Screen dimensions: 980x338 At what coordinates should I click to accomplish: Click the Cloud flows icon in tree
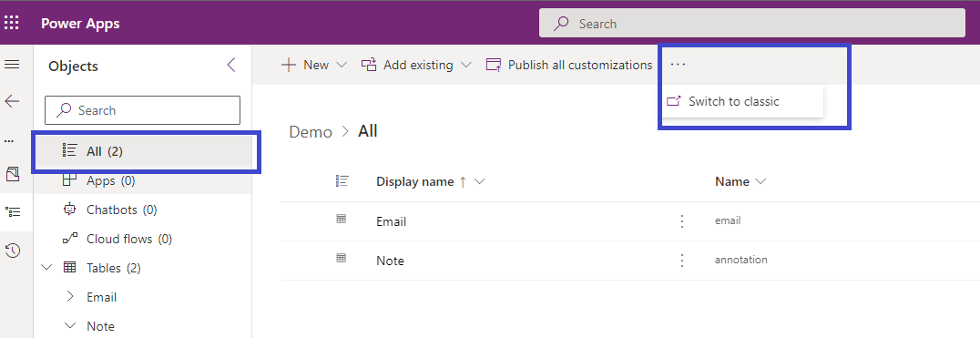(70, 238)
